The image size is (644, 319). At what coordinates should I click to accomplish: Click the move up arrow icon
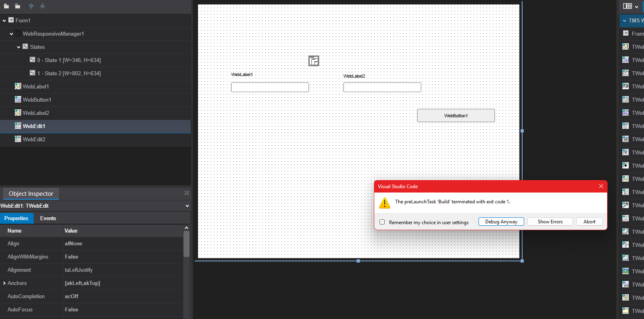pos(31,6)
